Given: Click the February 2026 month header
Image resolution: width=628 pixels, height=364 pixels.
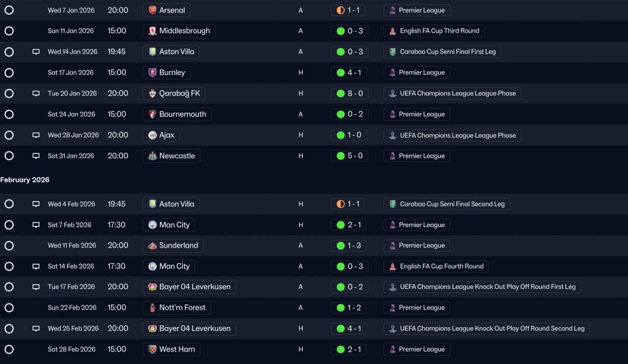Looking at the screenshot, I should 25,180.
